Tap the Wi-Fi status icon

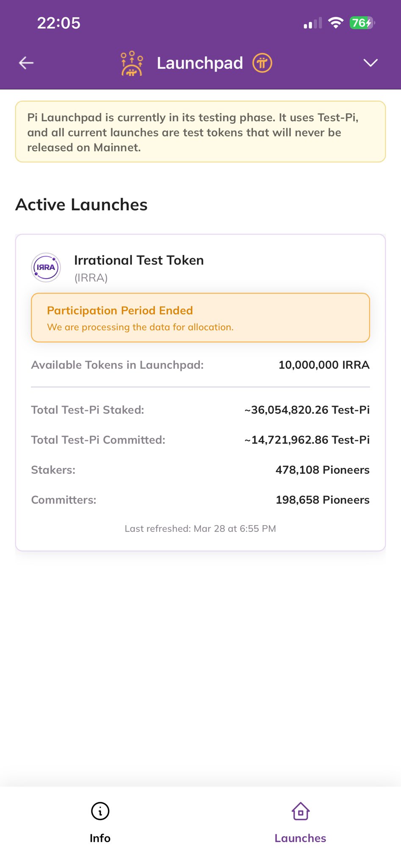336,23
